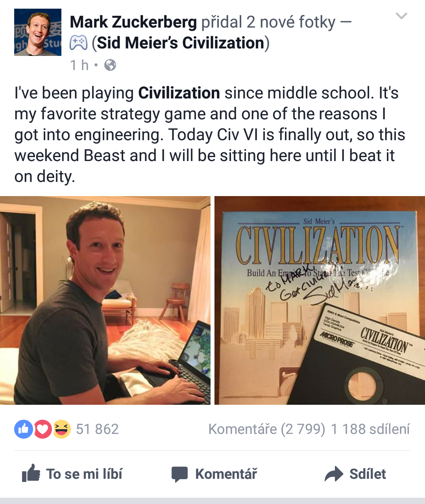Toggle the To se mi líbí like button
This screenshot has width=425, height=504.
pyautogui.click(x=72, y=474)
